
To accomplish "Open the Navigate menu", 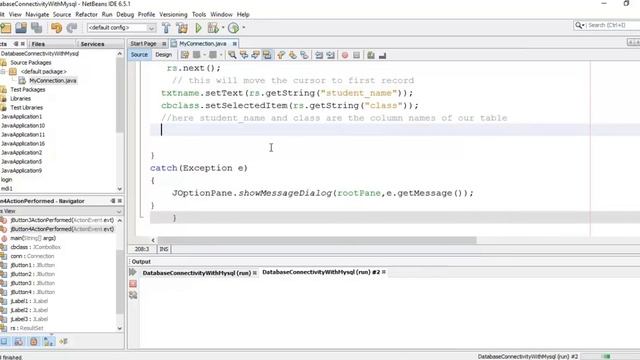I will [x=37, y=14].
